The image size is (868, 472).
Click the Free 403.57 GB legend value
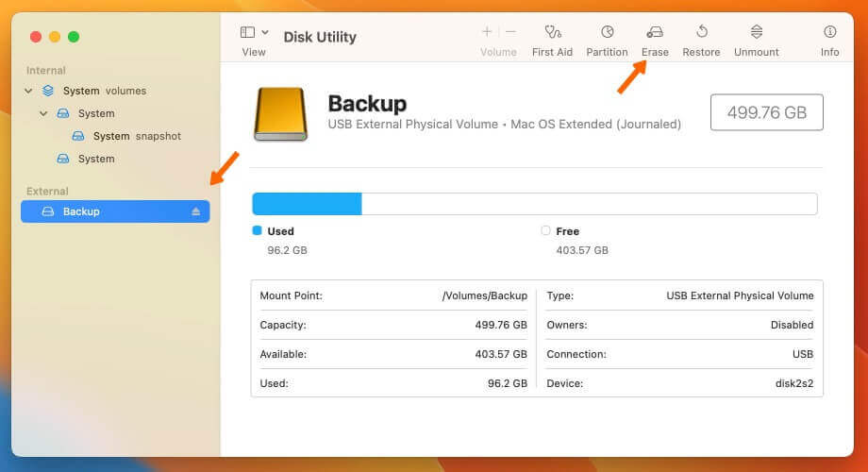(582, 250)
